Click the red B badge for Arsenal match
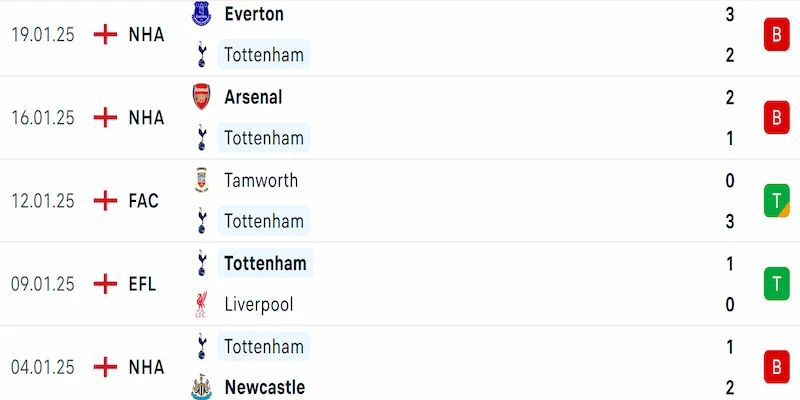This screenshot has height=400, width=800. click(x=775, y=118)
